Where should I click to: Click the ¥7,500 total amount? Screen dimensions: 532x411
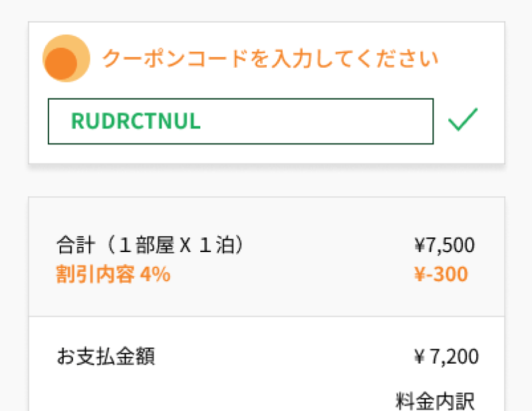[x=444, y=245]
